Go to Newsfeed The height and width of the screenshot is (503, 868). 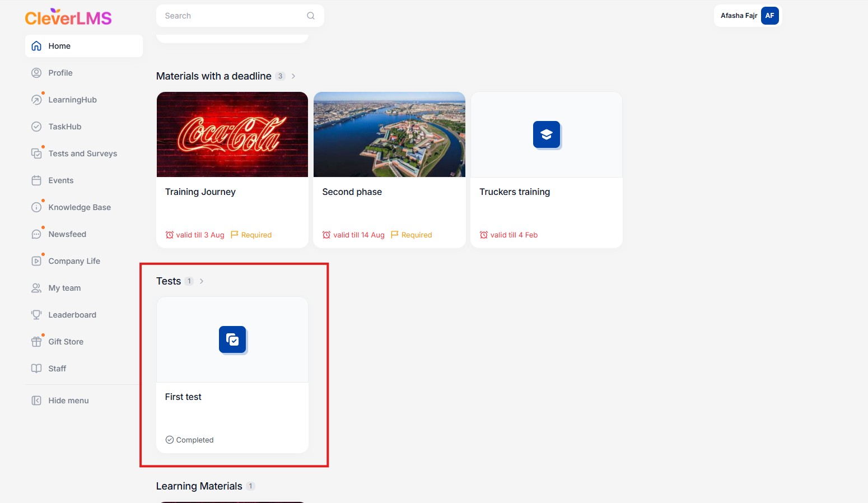click(x=84, y=234)
